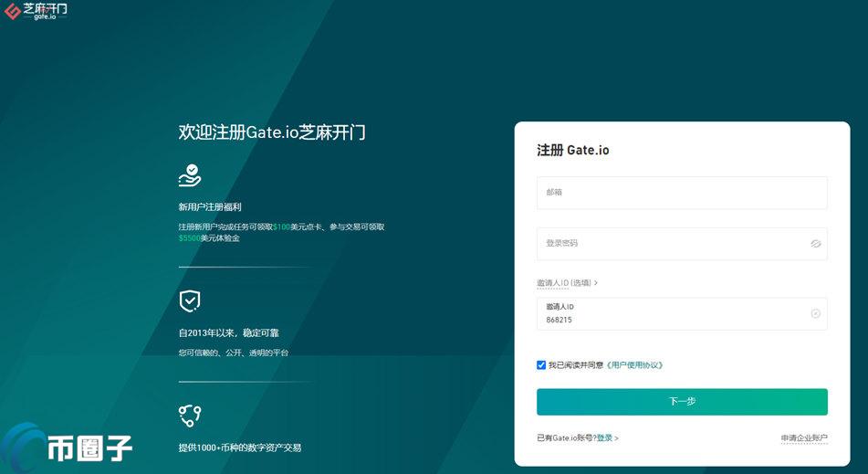Click the 已有Gate.io账号? text
This screenshot has width=868, height=474.
pos(567,438)
